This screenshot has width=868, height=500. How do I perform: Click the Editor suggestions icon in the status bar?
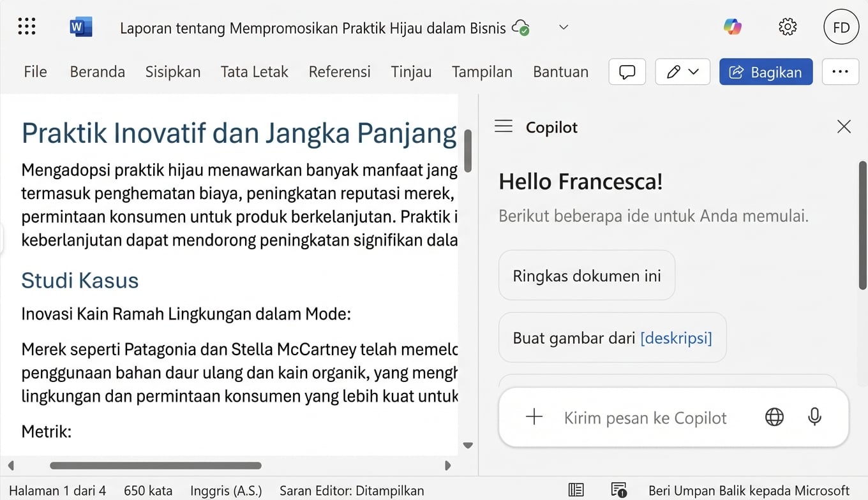pos(617,490)
